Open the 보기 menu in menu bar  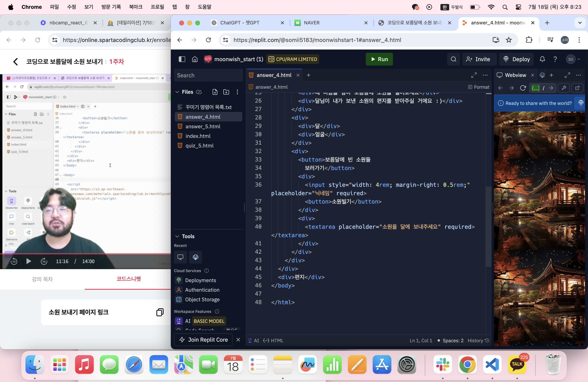click(x=88, y=7)
